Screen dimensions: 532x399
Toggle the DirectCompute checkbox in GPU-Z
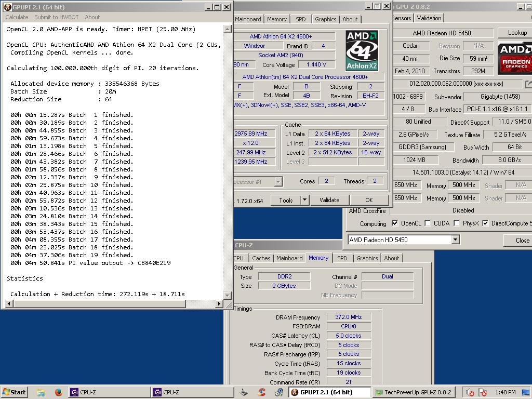click(485, 223)
